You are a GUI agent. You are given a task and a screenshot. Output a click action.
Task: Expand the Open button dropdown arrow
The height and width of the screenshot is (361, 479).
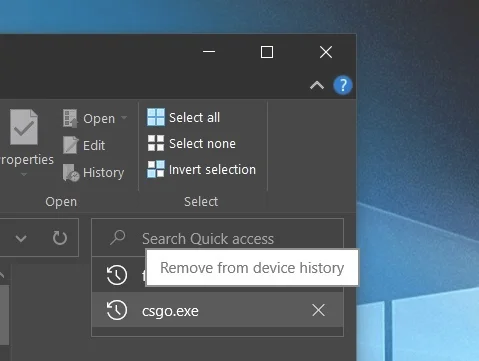point(124,118)
